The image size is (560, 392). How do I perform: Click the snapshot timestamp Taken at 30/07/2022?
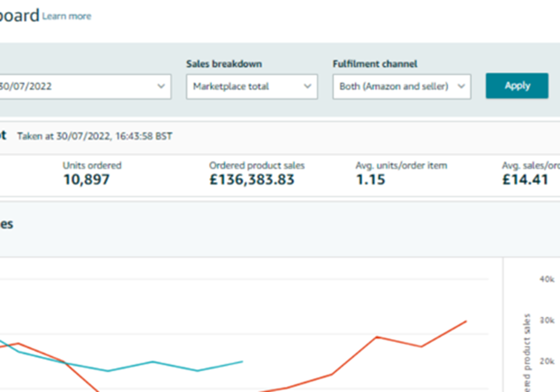(95, 136)
